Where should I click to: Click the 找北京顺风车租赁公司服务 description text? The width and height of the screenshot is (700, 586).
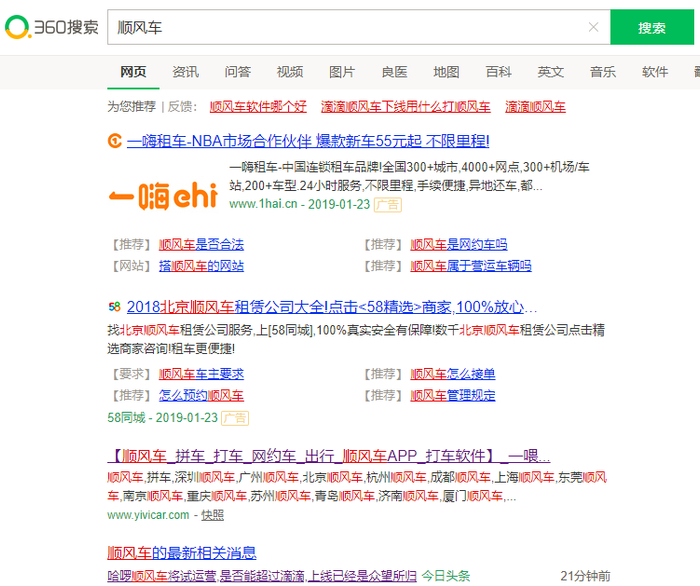click(x=356, y=339)
